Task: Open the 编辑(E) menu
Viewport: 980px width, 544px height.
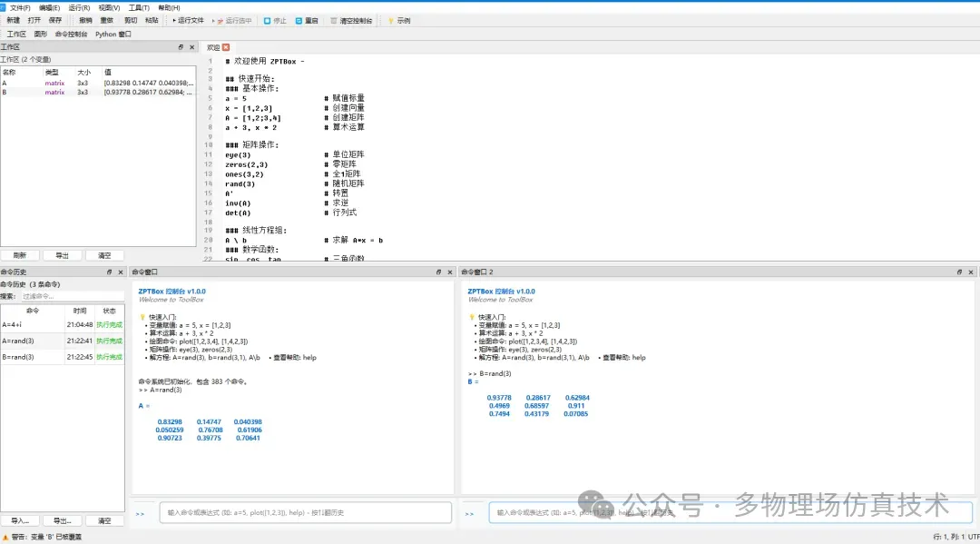Action: [49, 7]
